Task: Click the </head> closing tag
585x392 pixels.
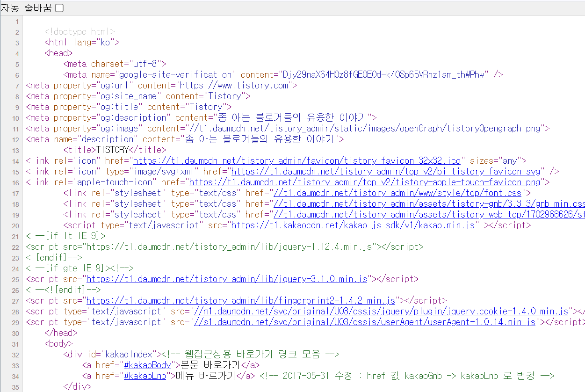Action: point(61,333)
